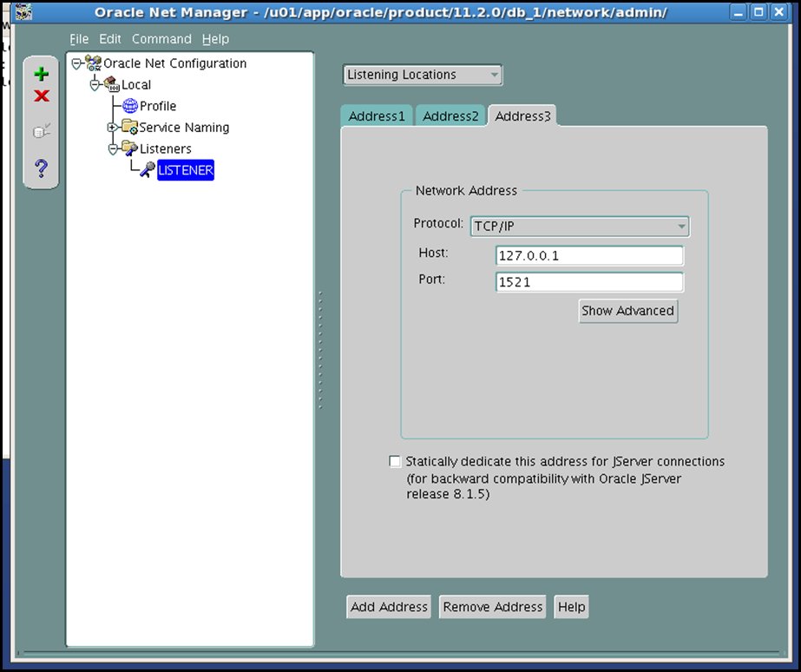
Task: Open the Protocol TCP/IP dropdown
Action: (580, 227)
